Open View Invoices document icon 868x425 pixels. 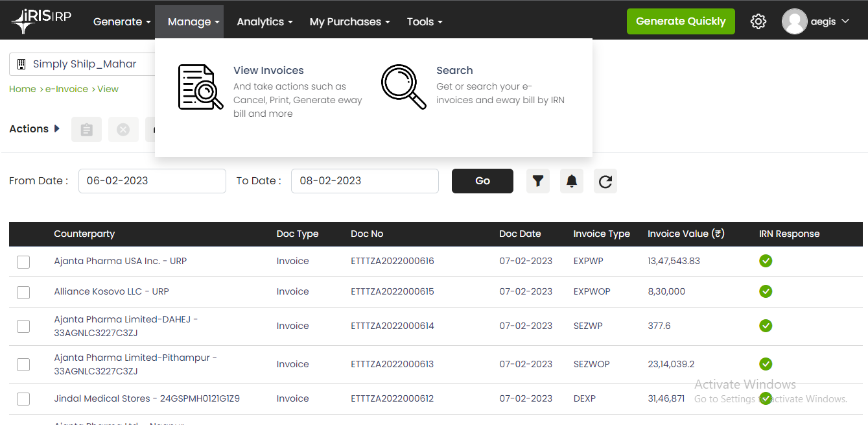200,87
